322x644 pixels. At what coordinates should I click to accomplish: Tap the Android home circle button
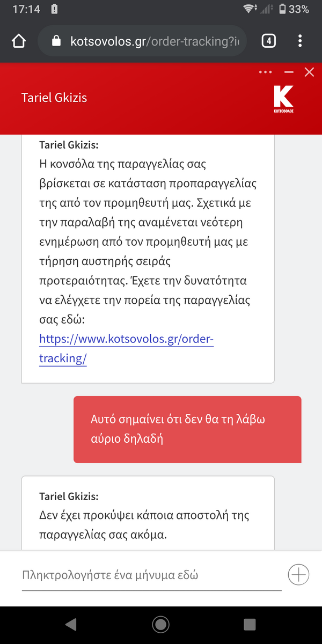(x=160, y=624)
